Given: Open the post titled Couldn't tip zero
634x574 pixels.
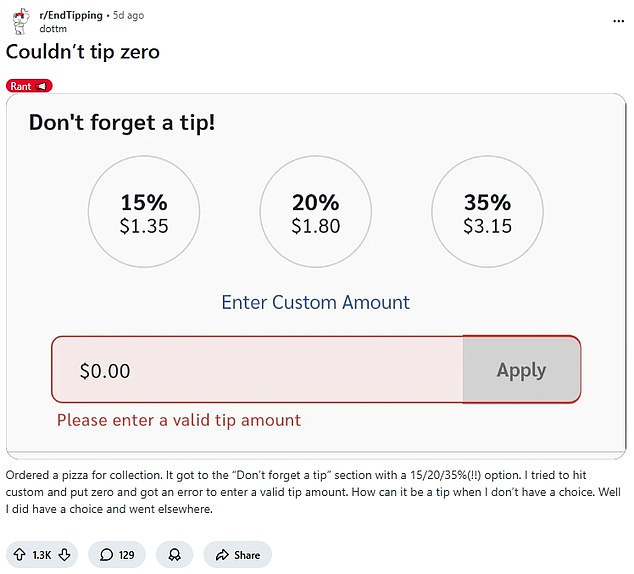Looking at the screenshot, I should pos(83,52).
